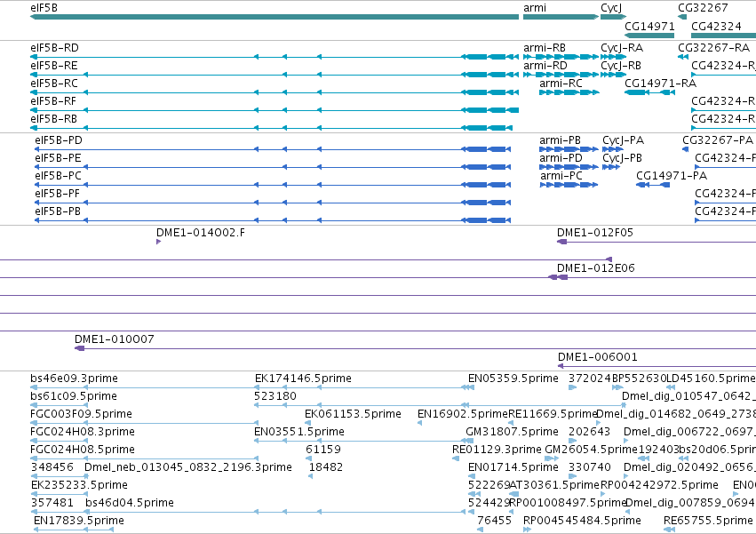Select the CG14971 gene label
The height and width of the screenshot is (534, 756).
649,26
